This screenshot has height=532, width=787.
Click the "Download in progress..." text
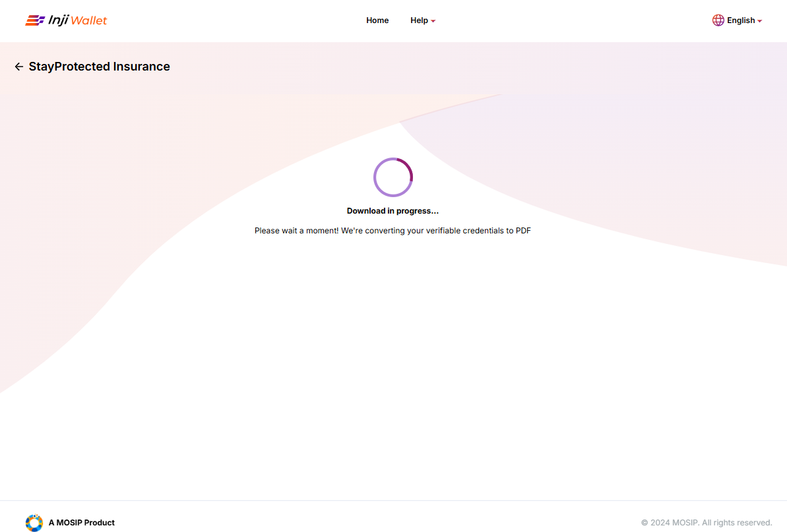pos(393,211)
